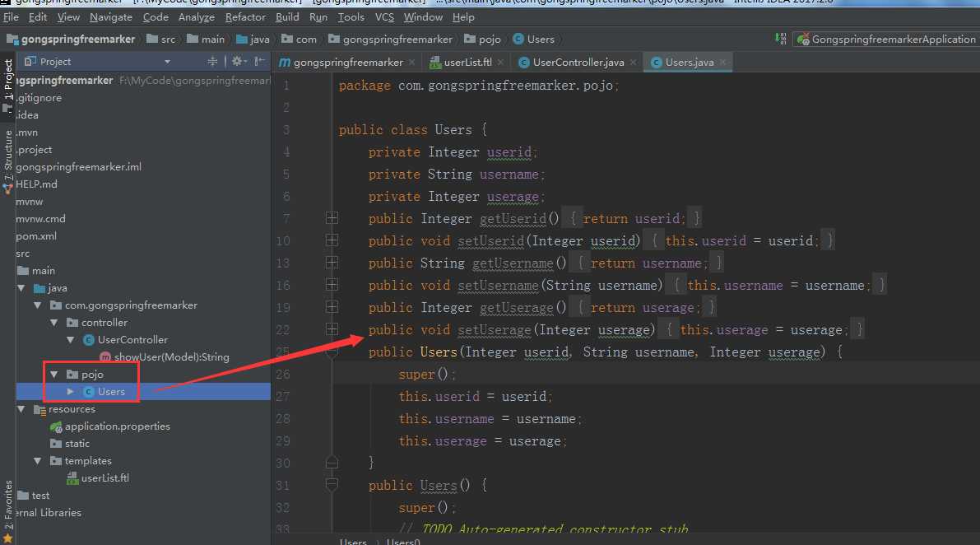Viewport: 980px width, 545px height.
Task: Expand folded getUserage method body
Action: coord(332,307)
